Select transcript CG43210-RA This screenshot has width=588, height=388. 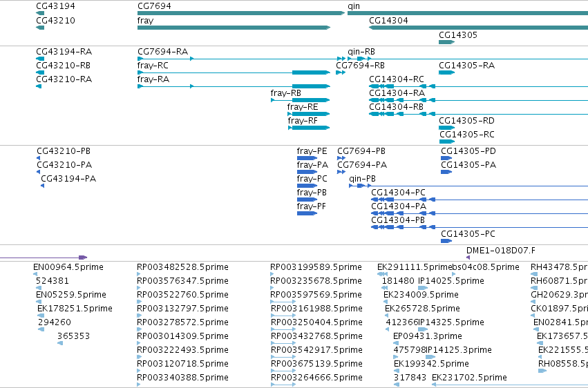39,86
